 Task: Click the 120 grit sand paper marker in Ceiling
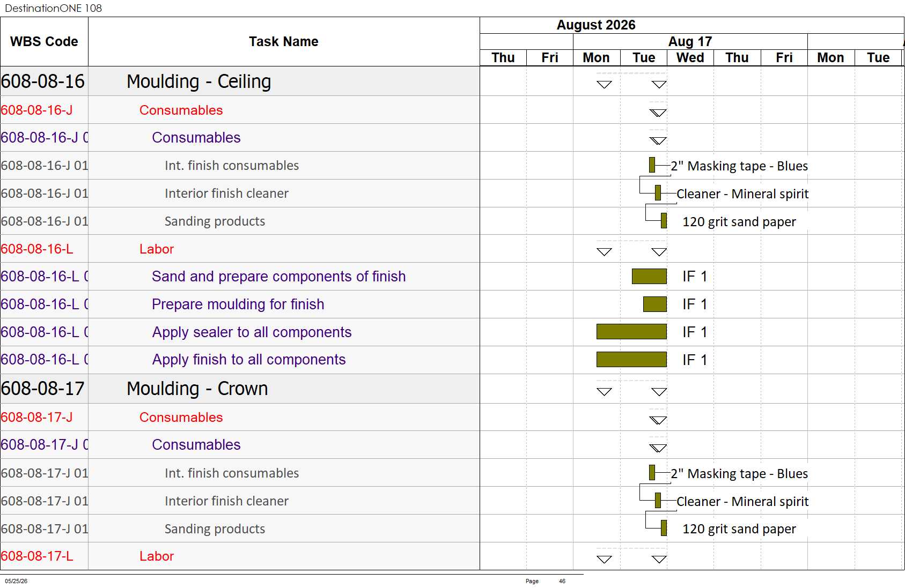click(x=664, y=221)
